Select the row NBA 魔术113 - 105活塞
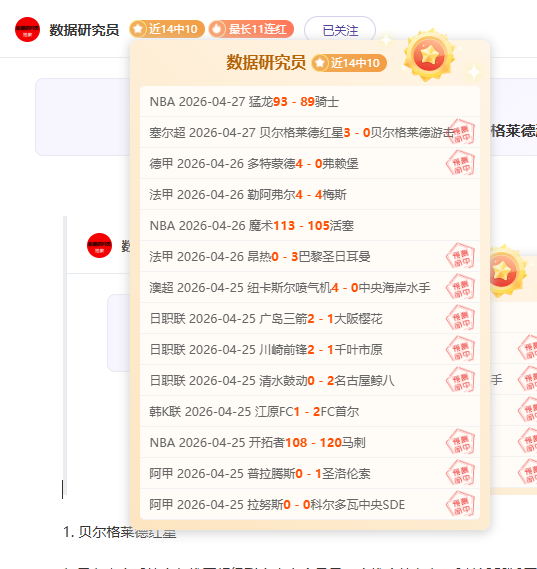This screenshot has width=537, height=569. [x=310, y=226]
